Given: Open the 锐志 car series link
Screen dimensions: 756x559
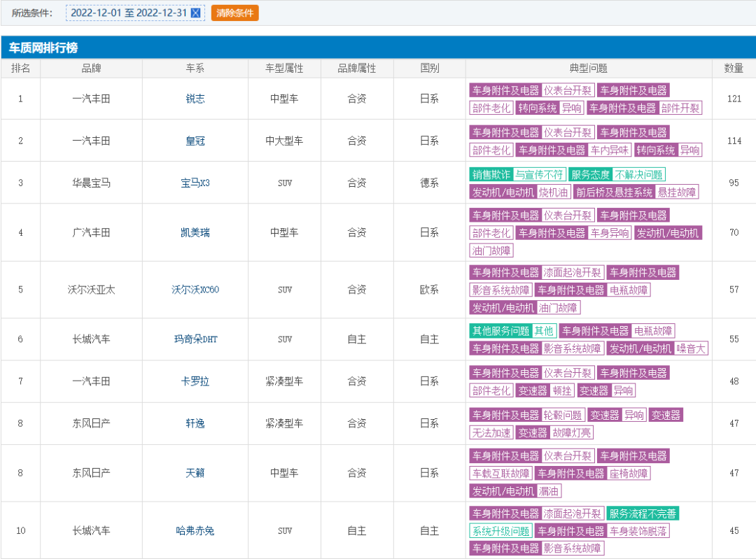Looking at the screenshot, I should tap(195, 99).
